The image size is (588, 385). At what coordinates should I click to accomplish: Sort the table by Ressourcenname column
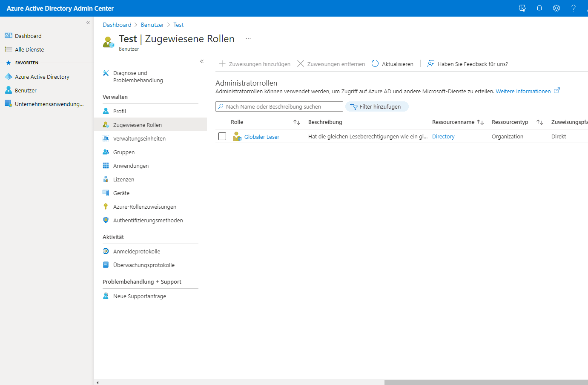480,122
